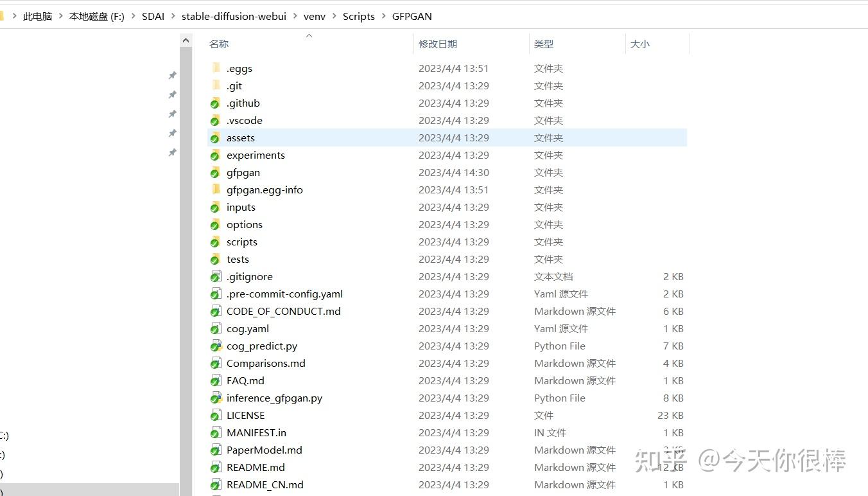Click the IN 文件 type of MANIFEST.in

tap(550, 432)
